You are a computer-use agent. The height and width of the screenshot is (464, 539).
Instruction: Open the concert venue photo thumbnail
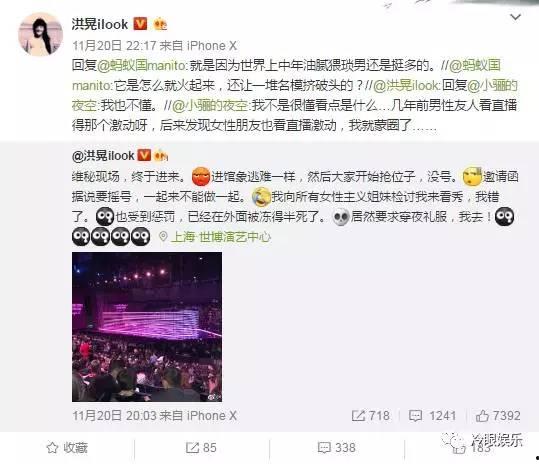pyautogui.click(x=147, y=327)
